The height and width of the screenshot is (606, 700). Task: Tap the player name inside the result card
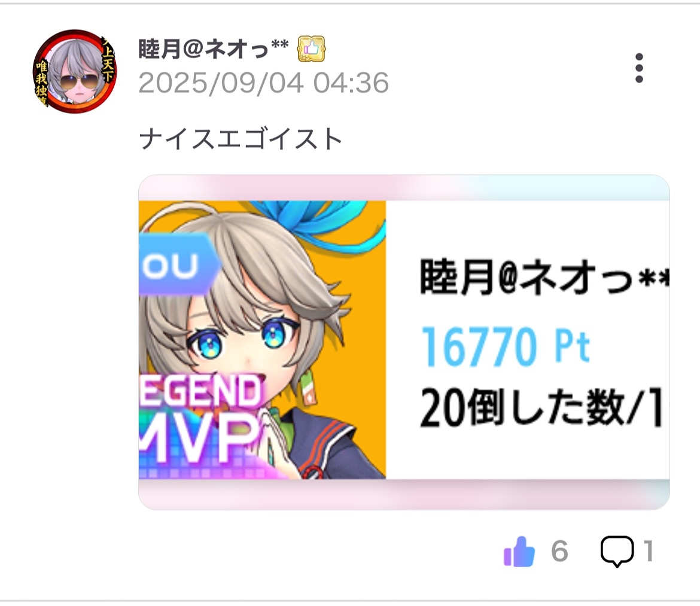544,278
